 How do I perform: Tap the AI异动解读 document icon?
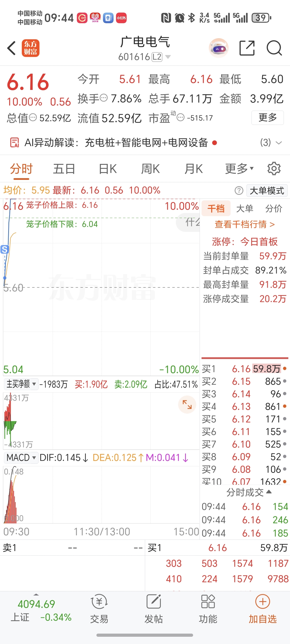(x=14, y=143)
